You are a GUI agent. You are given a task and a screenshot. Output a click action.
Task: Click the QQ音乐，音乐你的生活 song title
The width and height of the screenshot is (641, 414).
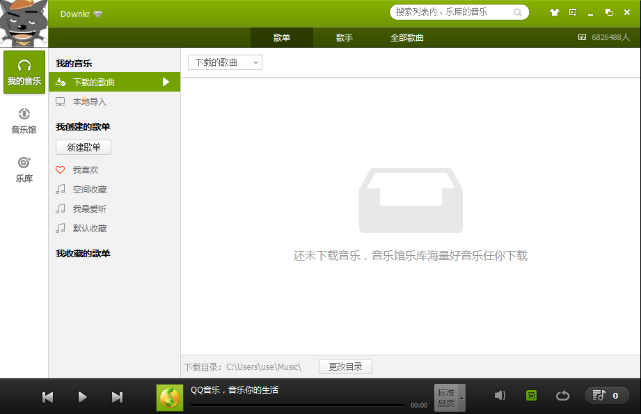234,390
